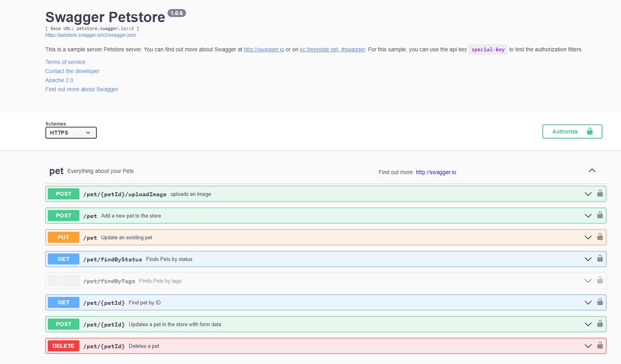Click 'Deletes a pet' description
Image resolution: width=621 pixels, height=364 pixels.
[144, 346]
